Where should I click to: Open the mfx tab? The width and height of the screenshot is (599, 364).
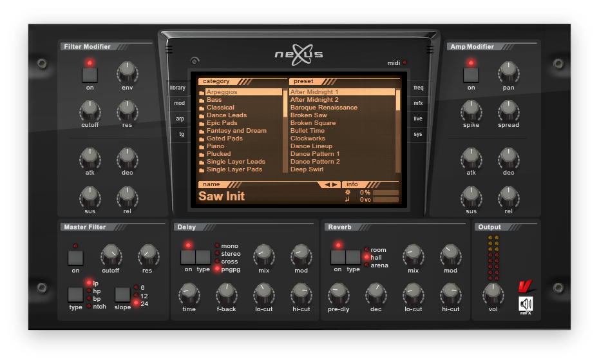pos(418,103)
